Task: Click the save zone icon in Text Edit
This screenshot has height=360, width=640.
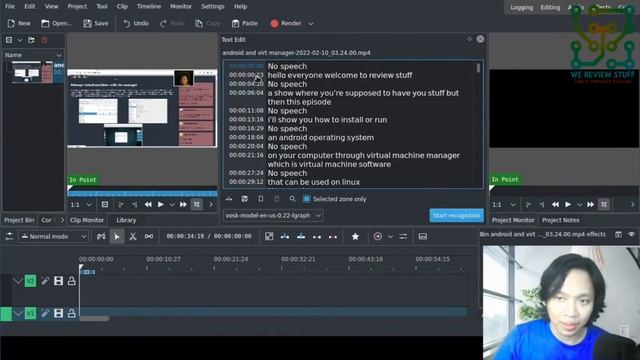Action: click(x=244, y=199)
